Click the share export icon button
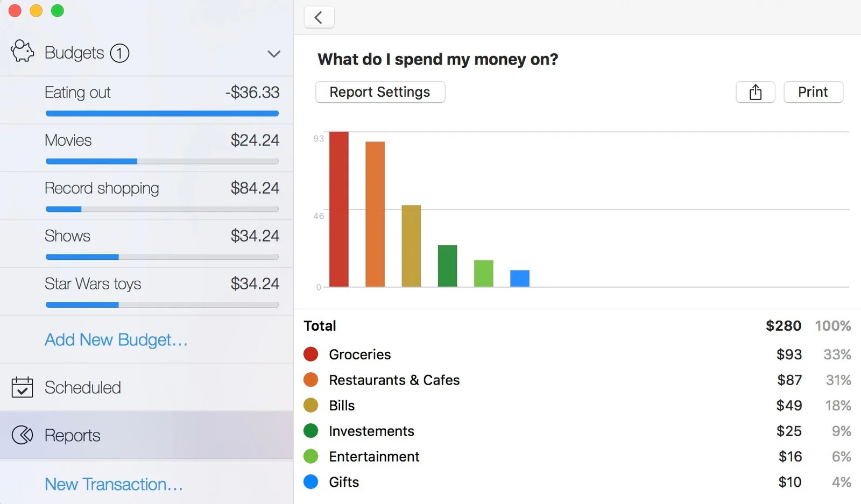This screenshot has width=861, height=504. tap(756, 92)
